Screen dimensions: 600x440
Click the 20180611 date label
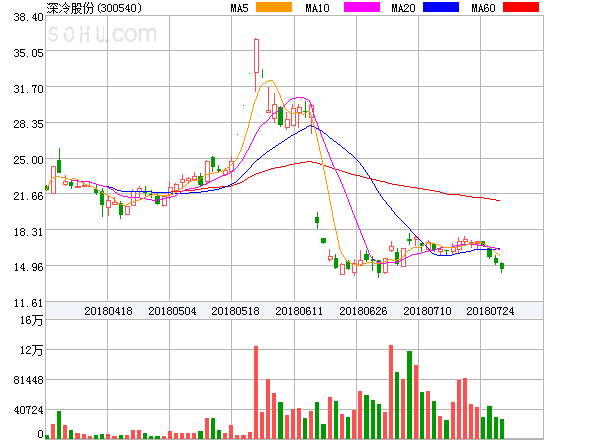click(x=299, y=311)
